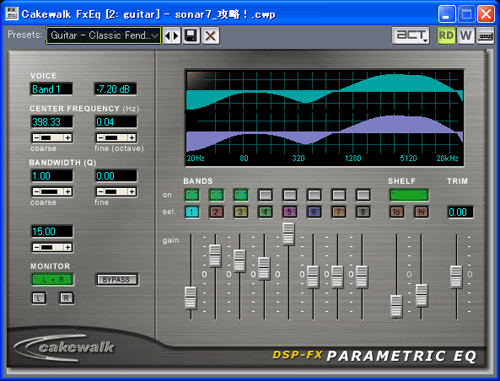Click fine octave 0.04 field
Image resolution: width=500 pixels, height=381 pixels.
point(115,122)
